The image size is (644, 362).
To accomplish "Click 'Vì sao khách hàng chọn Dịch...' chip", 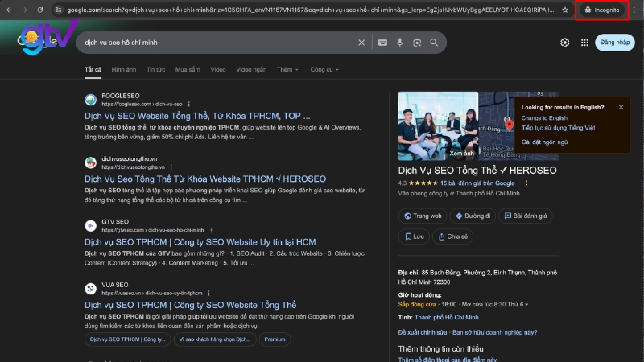I will pyautogui.click(x=215, y=339).
